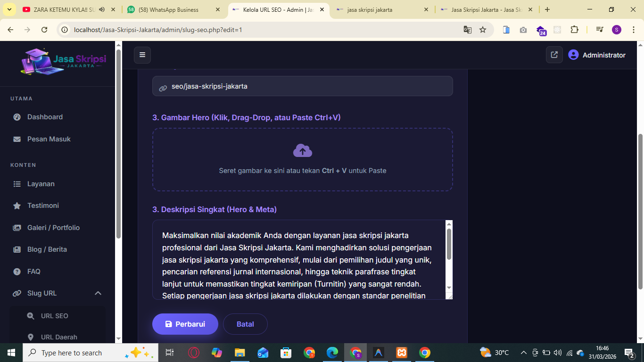Click the Layanan list icon
644x362 pixels.
[17, 183]
